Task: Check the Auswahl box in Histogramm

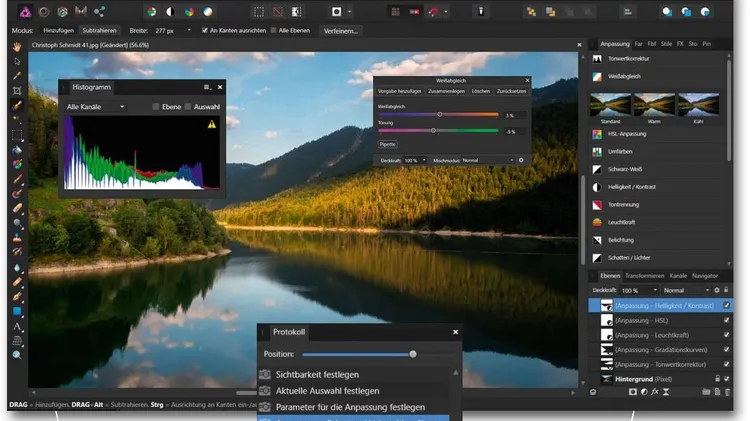Action: click(188, 107)
